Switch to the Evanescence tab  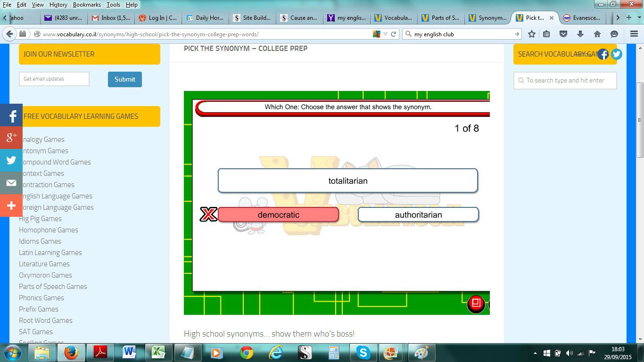[x=584, y=18]
